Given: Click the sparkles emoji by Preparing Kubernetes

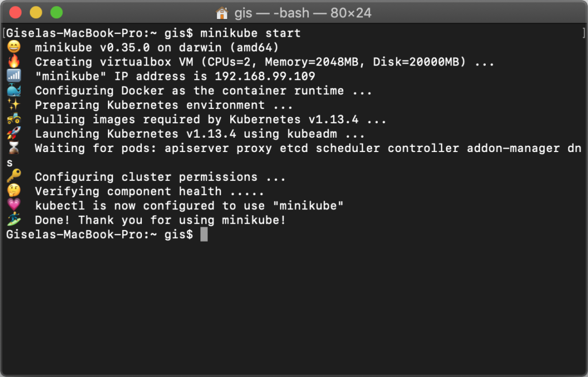Looking at the screenshot, I should pos(14,104).
